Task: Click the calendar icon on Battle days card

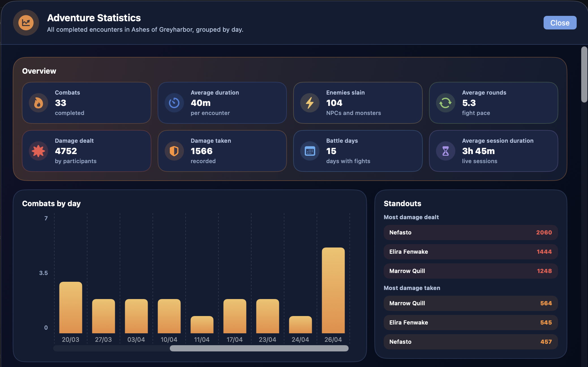Action: (309, 151)
